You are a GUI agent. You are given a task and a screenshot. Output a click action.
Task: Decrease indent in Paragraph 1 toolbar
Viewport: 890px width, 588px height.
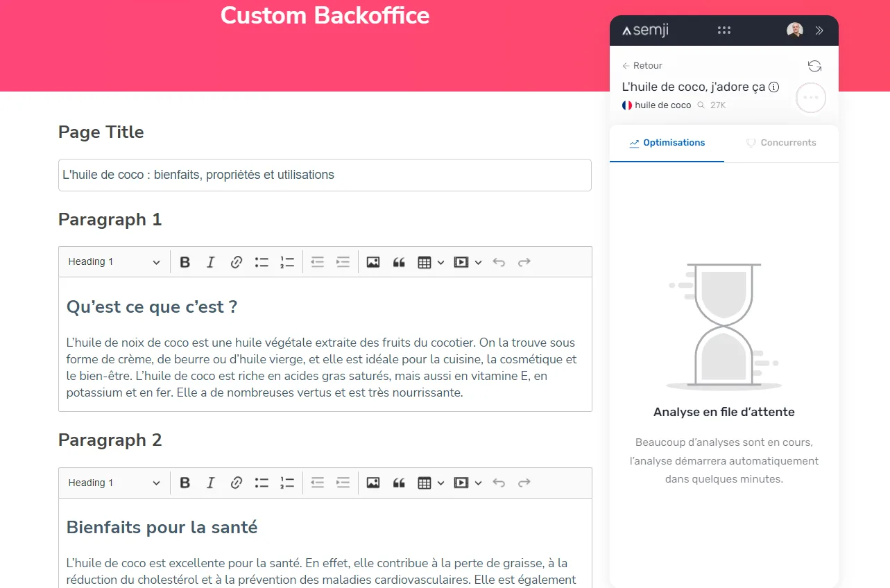point(318,262)
